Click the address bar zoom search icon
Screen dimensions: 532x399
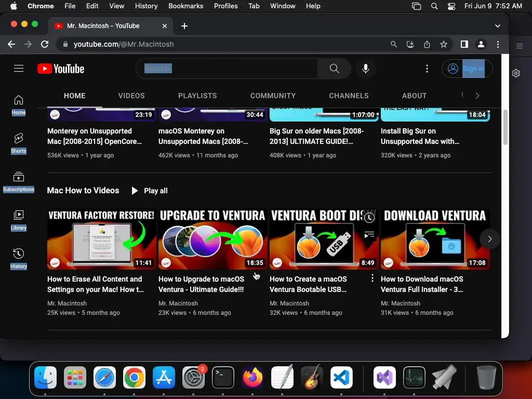point(394,44)
